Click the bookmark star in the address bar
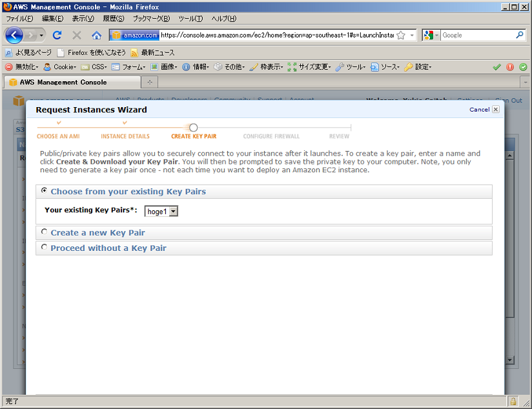 [401, 35]
